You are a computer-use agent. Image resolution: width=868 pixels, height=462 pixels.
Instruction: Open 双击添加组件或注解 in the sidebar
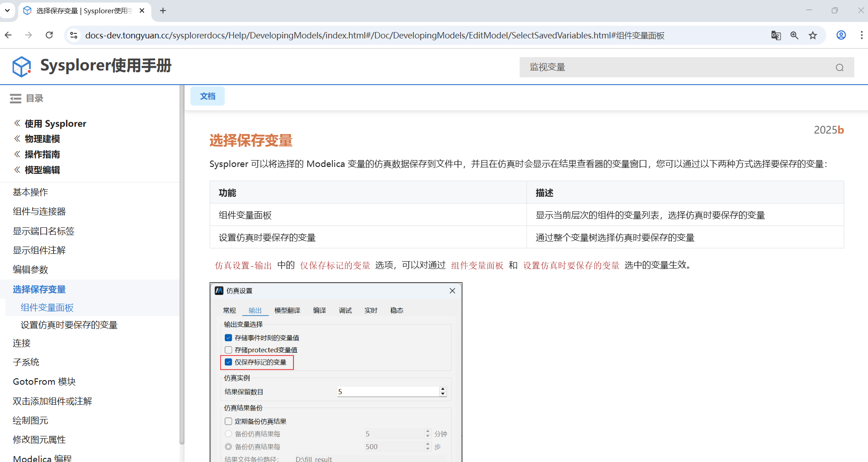click(x=53, y=401)
